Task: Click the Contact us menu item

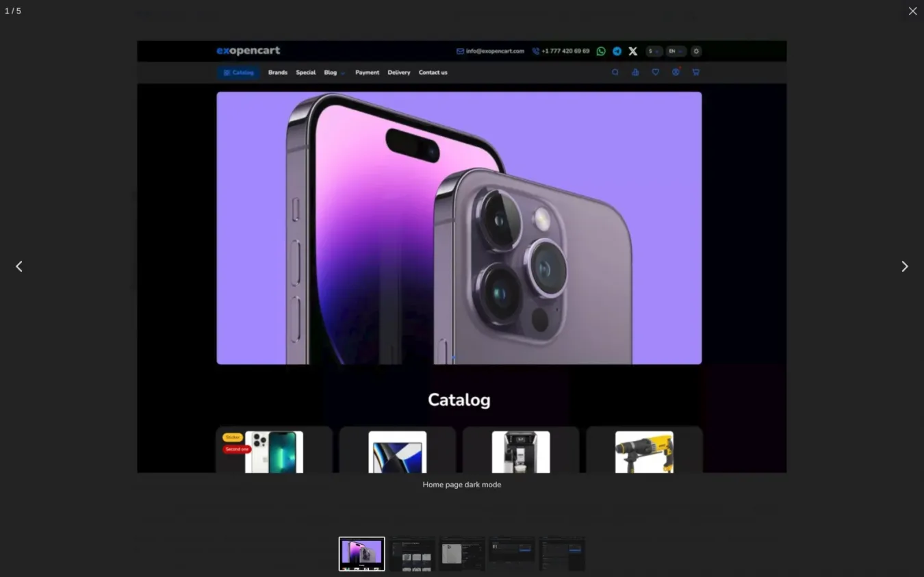Action: (x=433, y=73)
